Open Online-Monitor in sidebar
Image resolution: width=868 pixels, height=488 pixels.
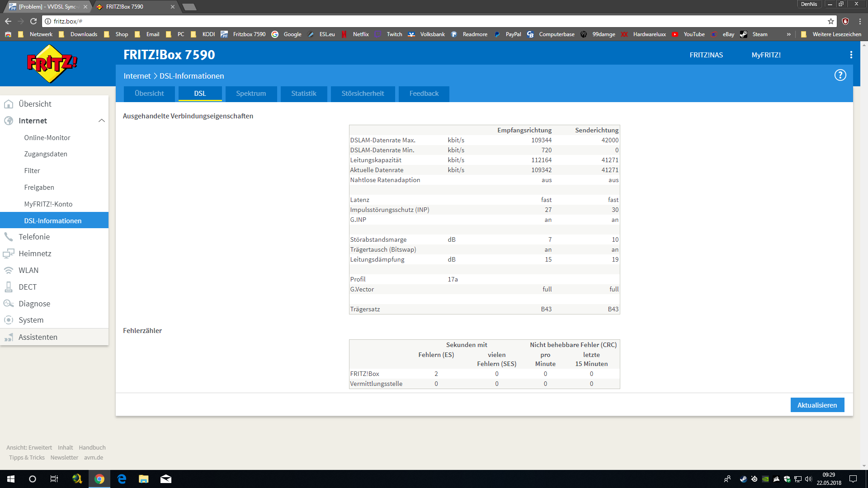47,137
